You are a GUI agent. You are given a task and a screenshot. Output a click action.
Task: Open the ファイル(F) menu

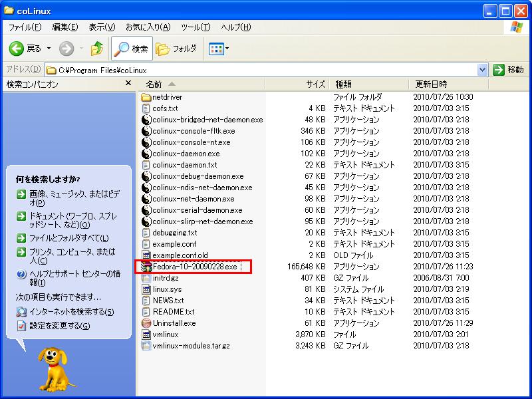[x=25, y=27]
